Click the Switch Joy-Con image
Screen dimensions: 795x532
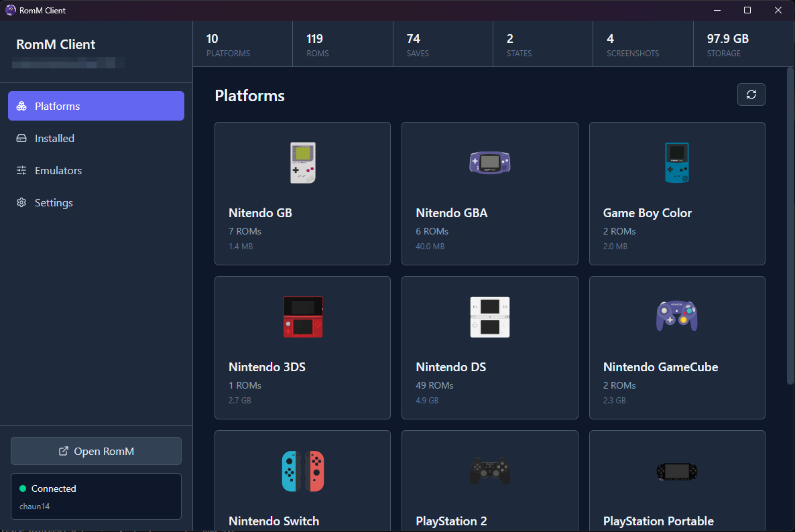303,471
